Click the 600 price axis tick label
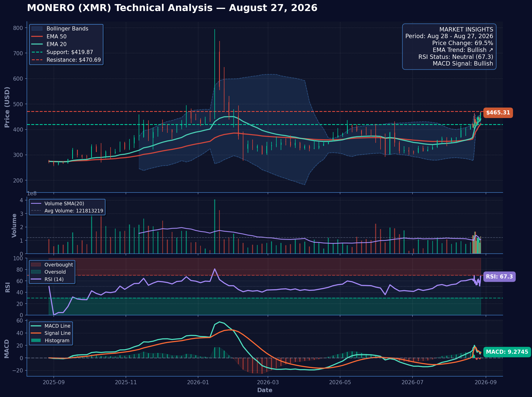The image size is (532, 397). coord(18,79)
